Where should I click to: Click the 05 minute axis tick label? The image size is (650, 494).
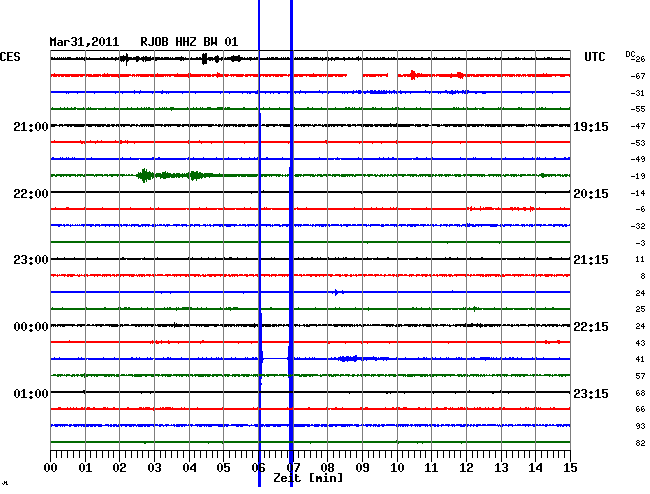pos(223,468)
